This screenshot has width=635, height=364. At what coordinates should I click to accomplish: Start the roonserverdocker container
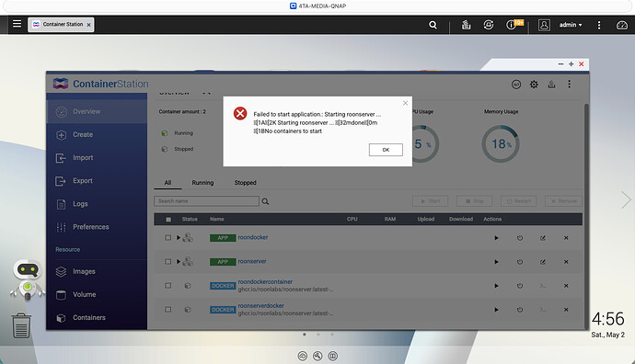coord(496,310)
